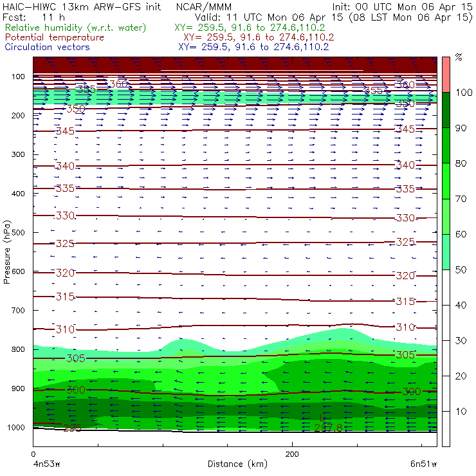476x476 pixels.
Task: Click the left '330' contour label
Action: pos(65,216)
